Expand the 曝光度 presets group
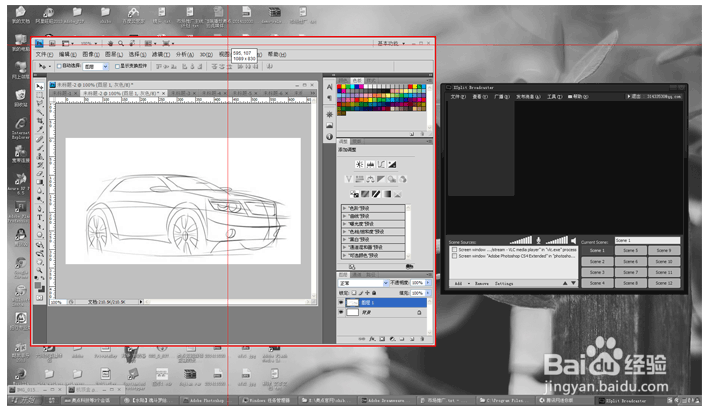Screen dimensions: 708x411 pos(345,224)
